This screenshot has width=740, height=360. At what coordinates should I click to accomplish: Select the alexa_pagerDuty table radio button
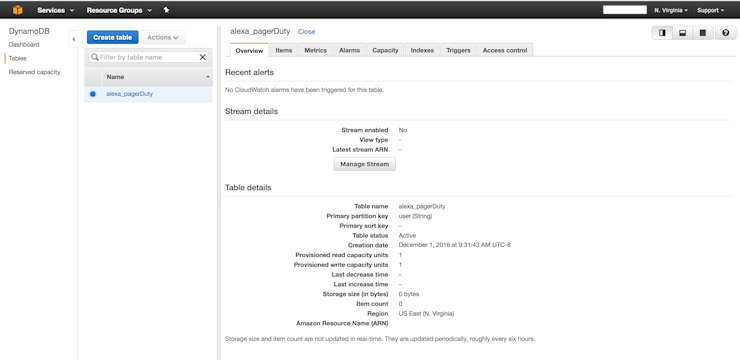click(x=92, y=94)
